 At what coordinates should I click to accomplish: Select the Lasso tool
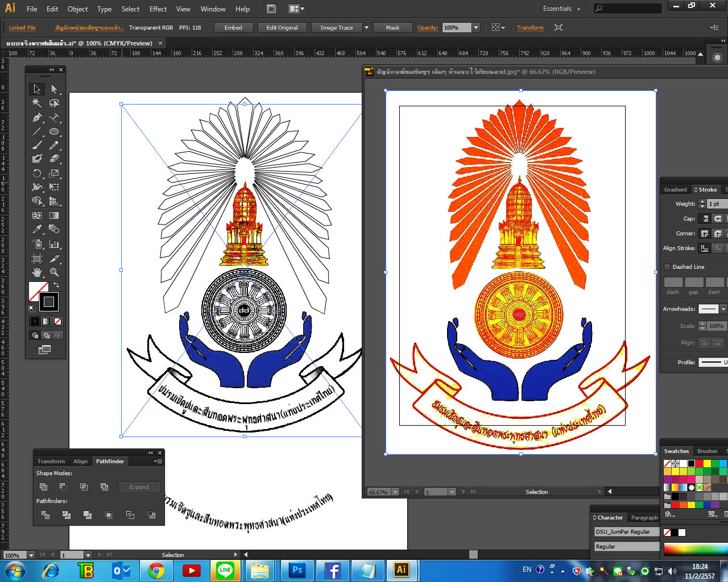tap(54, 103)
